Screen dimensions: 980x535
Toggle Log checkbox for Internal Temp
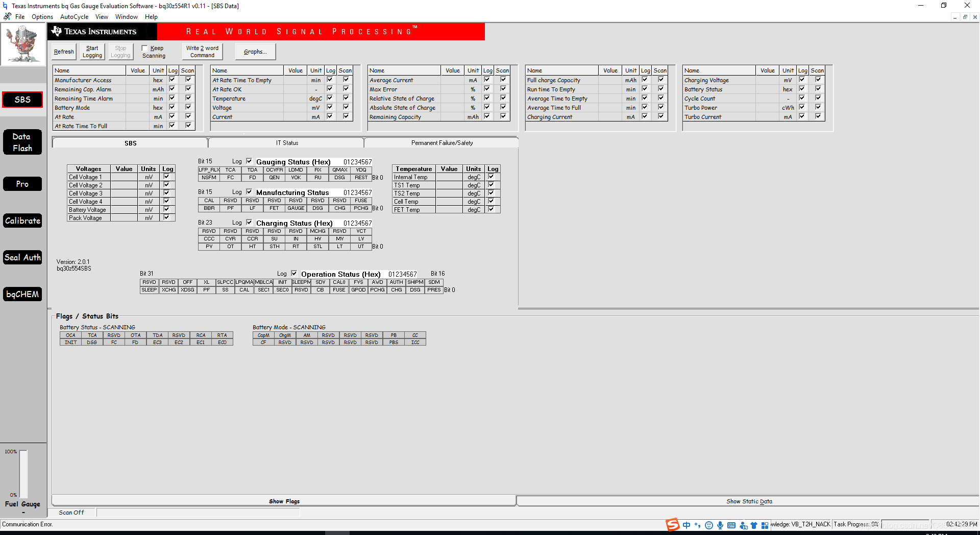pyautogui.click(x=491, y=177)
